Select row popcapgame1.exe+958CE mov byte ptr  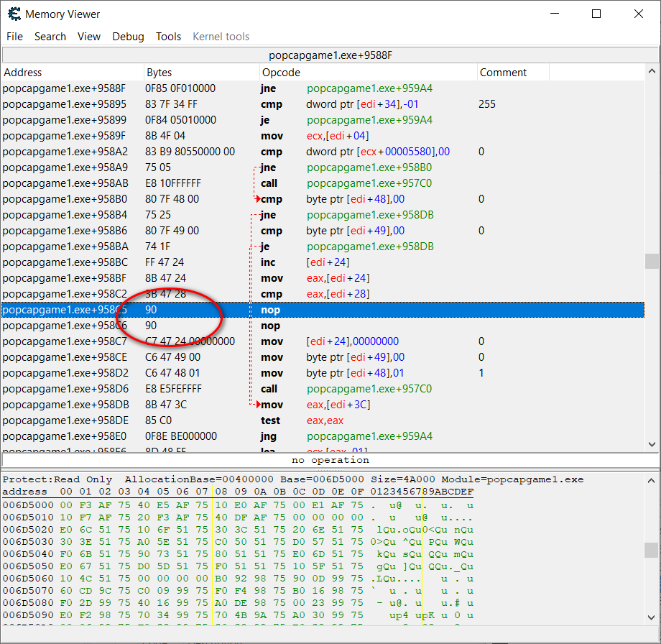pyautogui.click(x=323, y=357)
